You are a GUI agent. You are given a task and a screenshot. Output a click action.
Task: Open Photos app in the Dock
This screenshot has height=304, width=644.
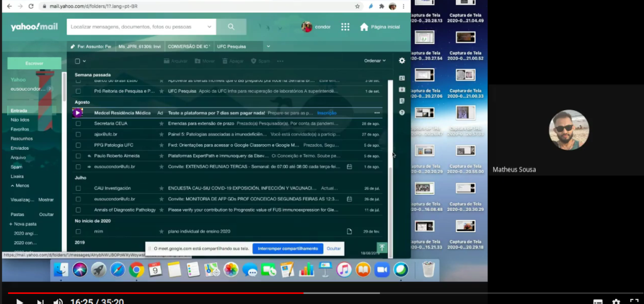point(231,269)
